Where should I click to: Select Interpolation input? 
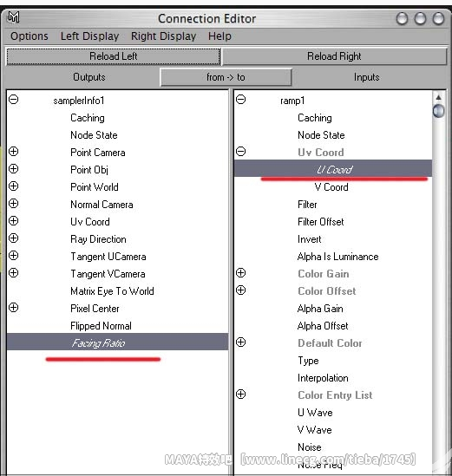coord(323,378)
